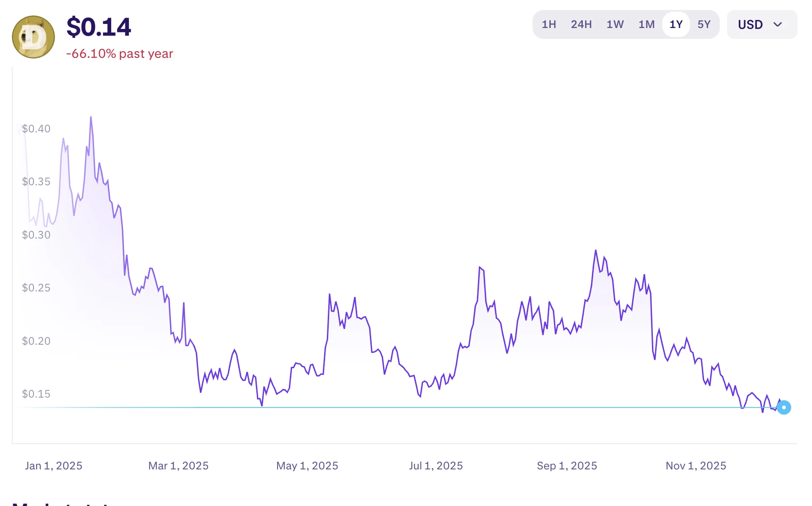View the 5Y price history

703,24
